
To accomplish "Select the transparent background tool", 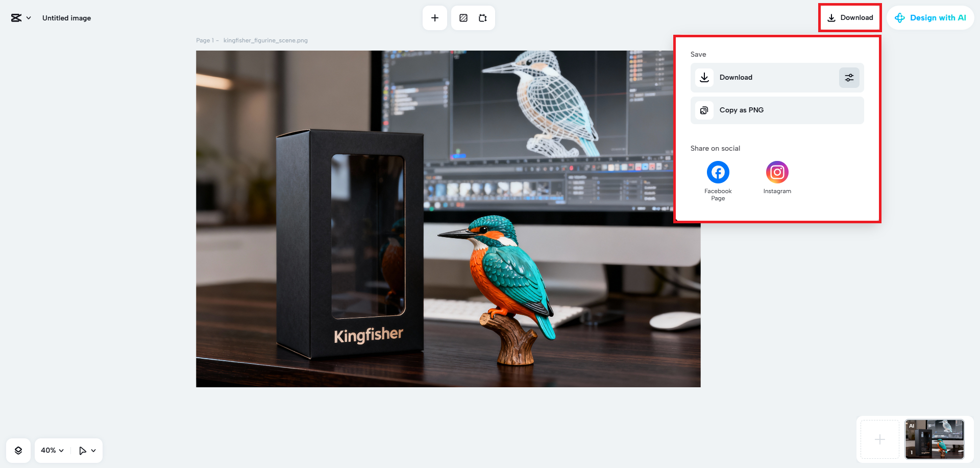I will pos(463,17).
